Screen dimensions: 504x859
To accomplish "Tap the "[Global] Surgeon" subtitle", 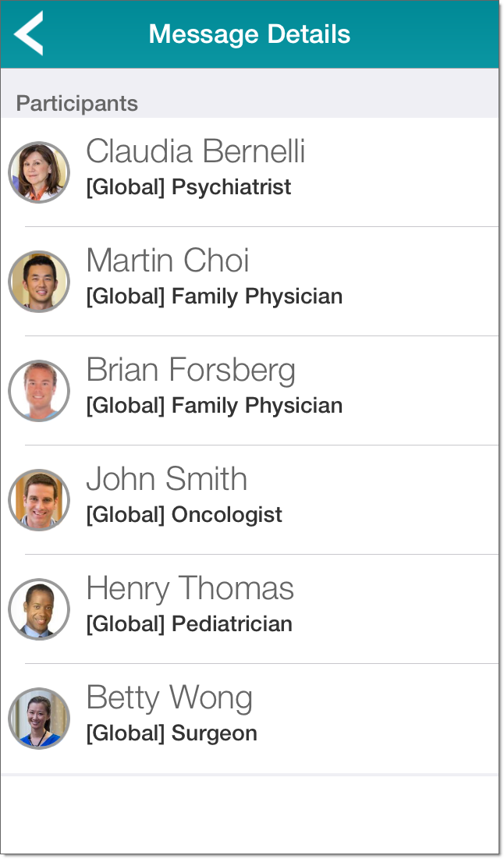I will pos(172,733).
